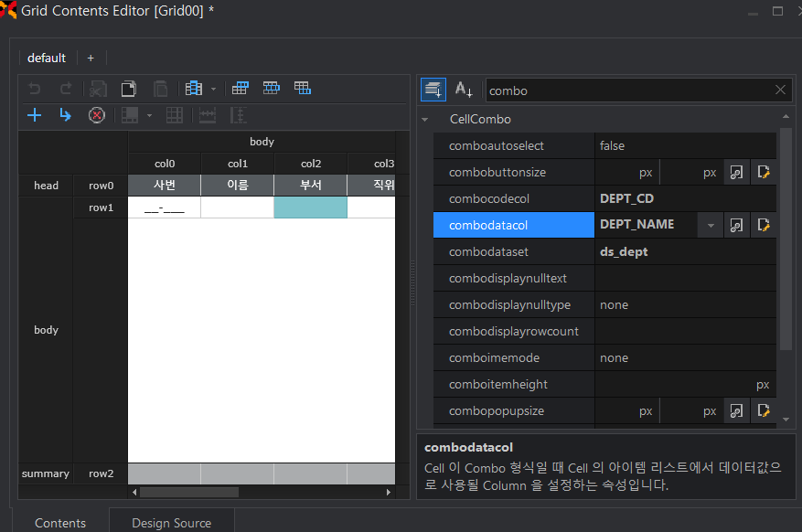Select the default format tab
The width and height of the screenshot is (802, 532).
click(47, 58)
